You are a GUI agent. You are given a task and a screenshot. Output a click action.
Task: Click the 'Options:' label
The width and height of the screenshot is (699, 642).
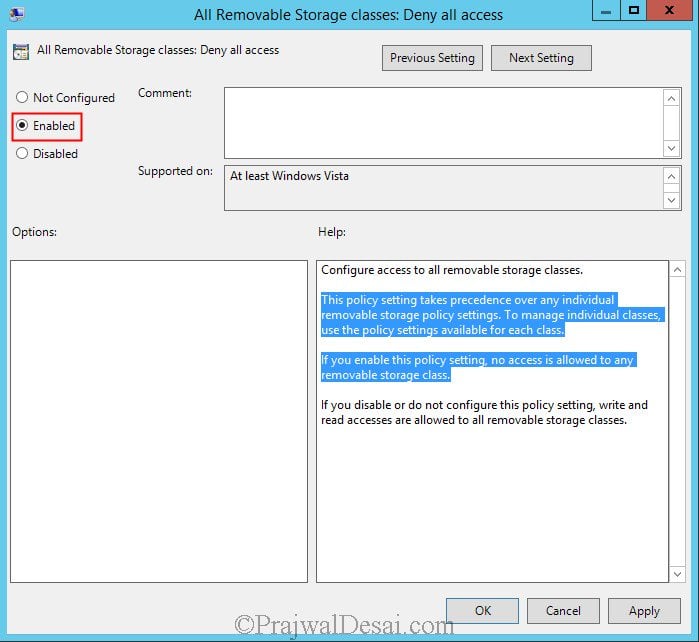(x=34, y=232)
